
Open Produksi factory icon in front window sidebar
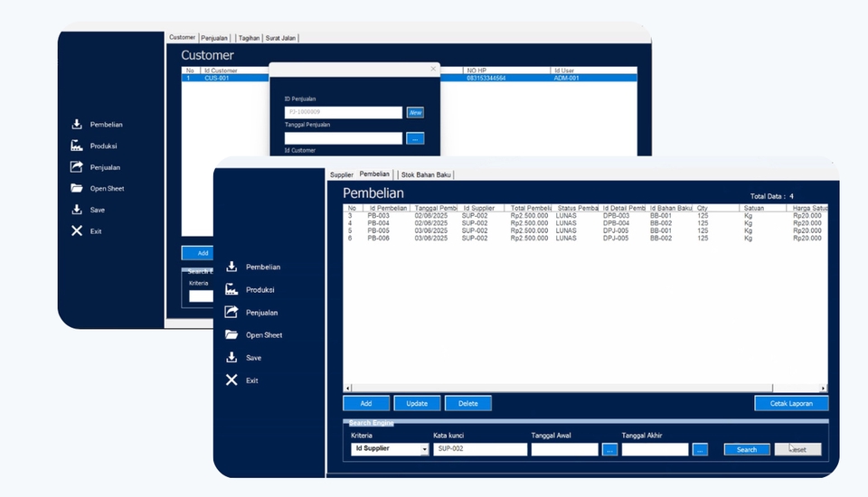click(x=231, y=289)
